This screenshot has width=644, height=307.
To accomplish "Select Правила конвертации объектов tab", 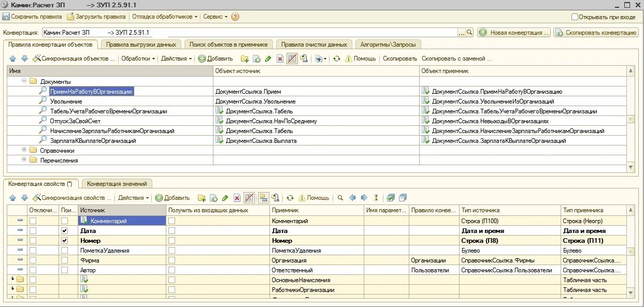I will pos(50,45).
